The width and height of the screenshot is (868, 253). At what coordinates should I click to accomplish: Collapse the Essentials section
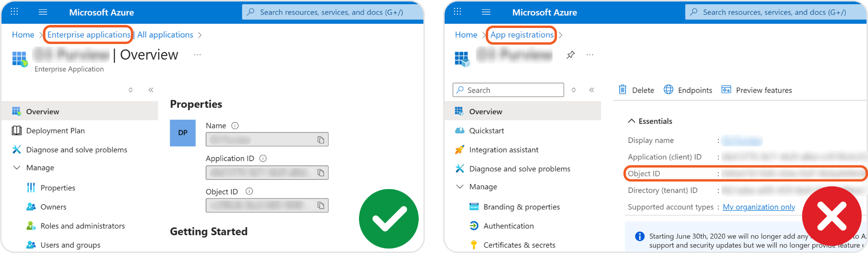click(632, 121)
